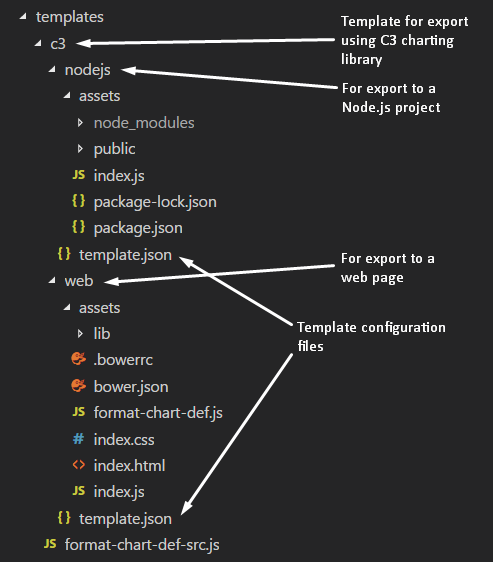Viewport: 493px width, 562px height.
Task: Click the bower icon next to bower.json
Action: point(79,386)
